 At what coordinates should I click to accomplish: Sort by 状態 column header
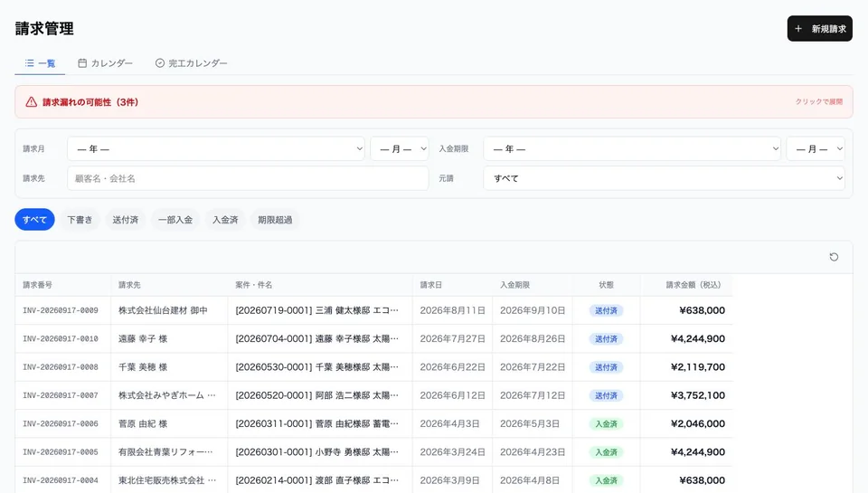[606, 285]
